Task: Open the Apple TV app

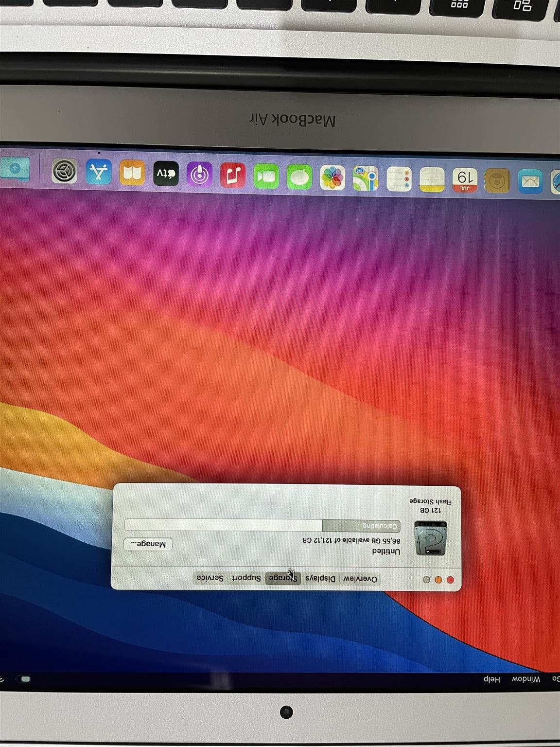Action: (x=166, y=174)
